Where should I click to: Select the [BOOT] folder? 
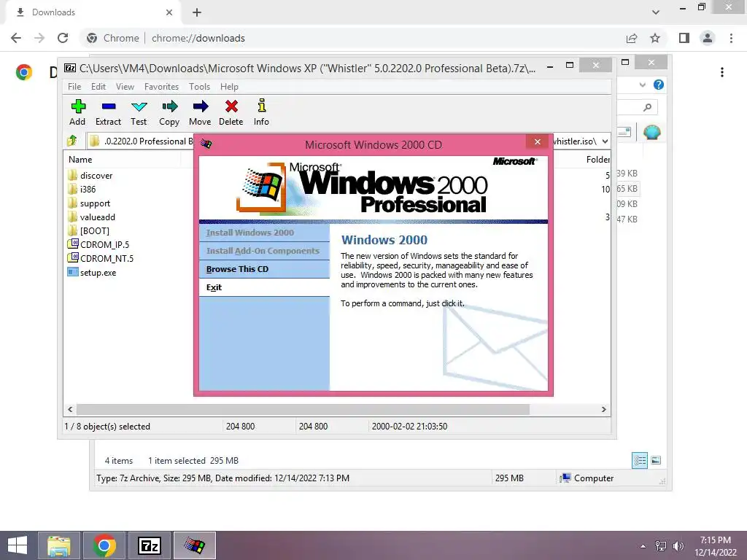[x=88, y=231]
